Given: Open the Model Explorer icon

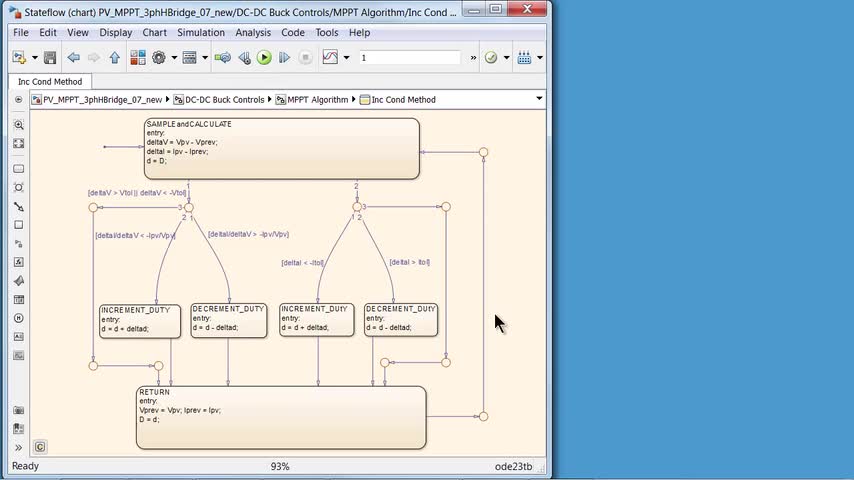Looking at the screenshot, I should 190,57.
